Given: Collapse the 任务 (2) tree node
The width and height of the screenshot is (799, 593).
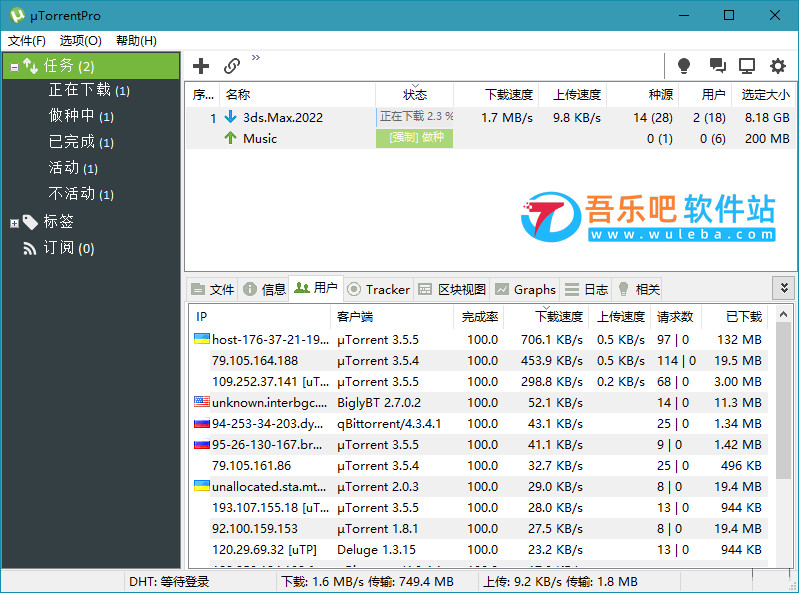Looking at the screenshot, I should 15,67.
